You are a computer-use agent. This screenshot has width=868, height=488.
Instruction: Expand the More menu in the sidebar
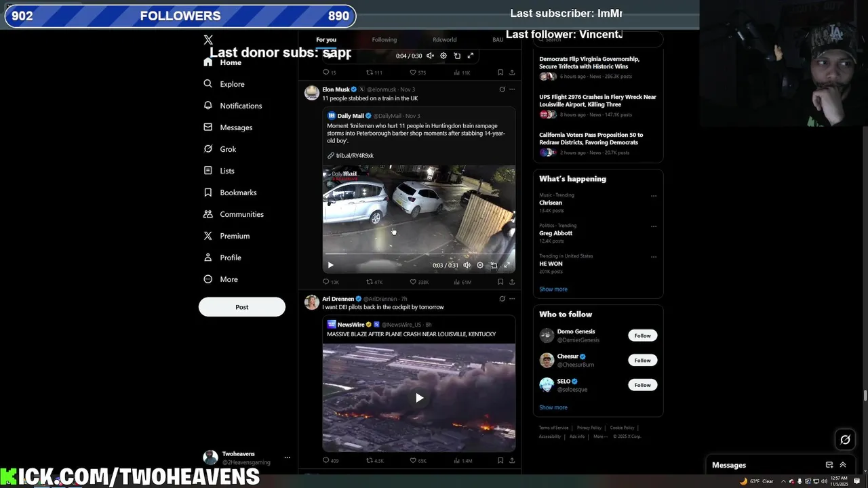pos(221,279)
